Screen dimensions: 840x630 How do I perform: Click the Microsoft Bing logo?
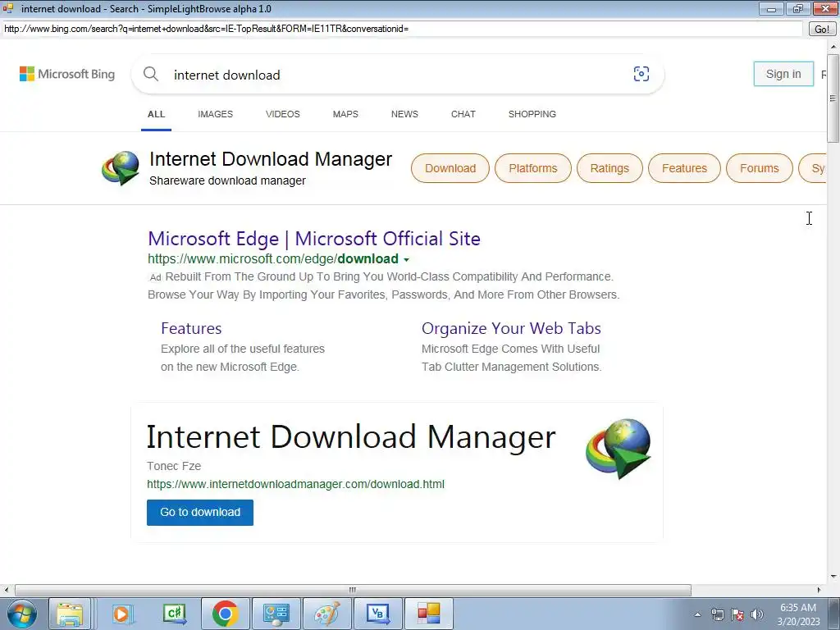[x=67, y=74]
